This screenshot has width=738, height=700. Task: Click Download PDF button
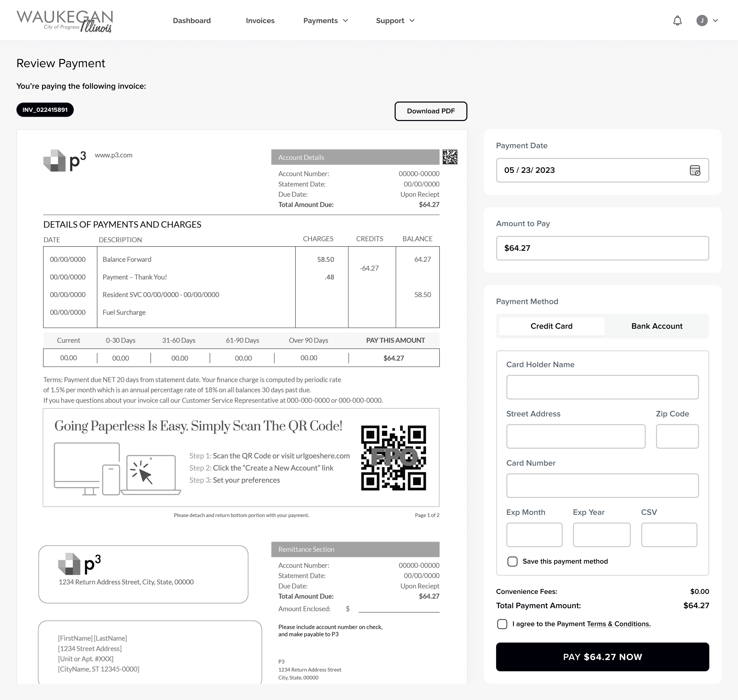[x=431, y=111]
